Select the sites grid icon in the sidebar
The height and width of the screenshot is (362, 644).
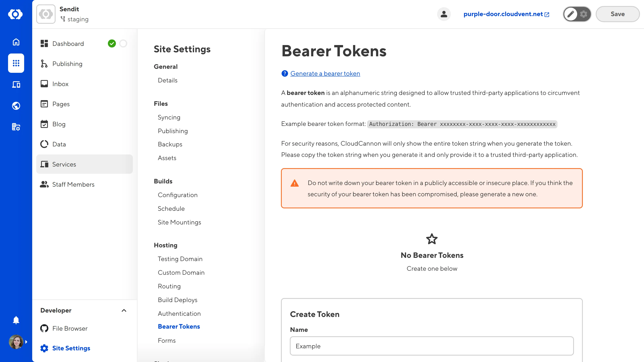tap(16, 63)
